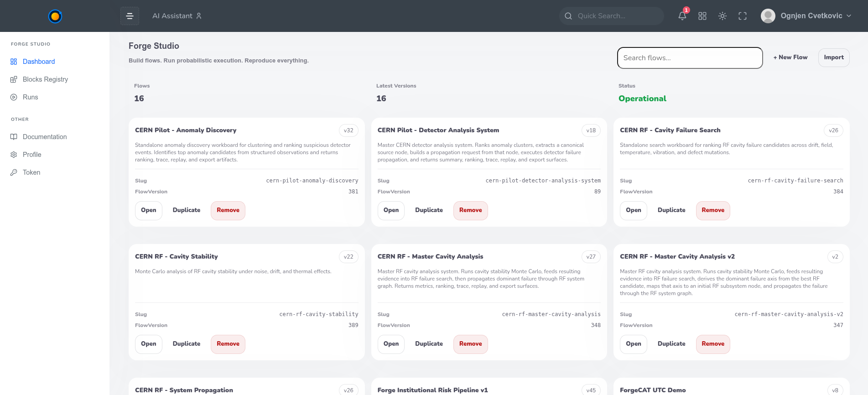Open CERN RF - Master Cavity Analysis v2
The width and height of the screenshot is (868, 395).
(634, 344)
